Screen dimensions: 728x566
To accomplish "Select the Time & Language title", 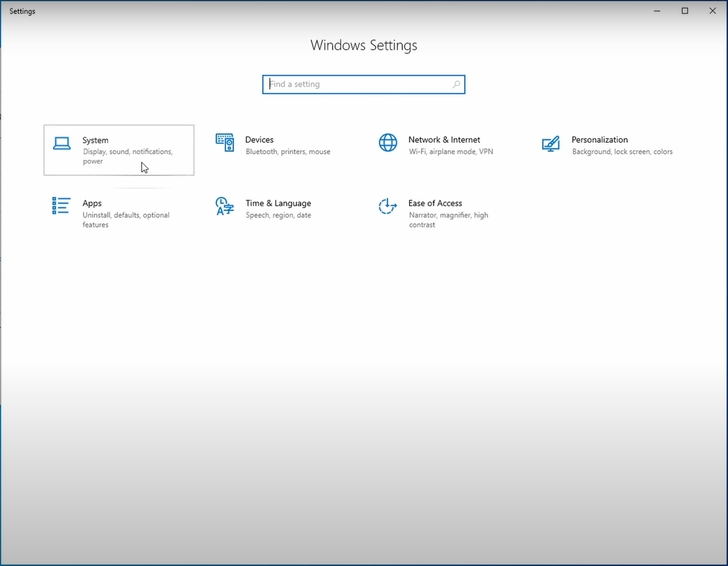I will coord(278,203).
